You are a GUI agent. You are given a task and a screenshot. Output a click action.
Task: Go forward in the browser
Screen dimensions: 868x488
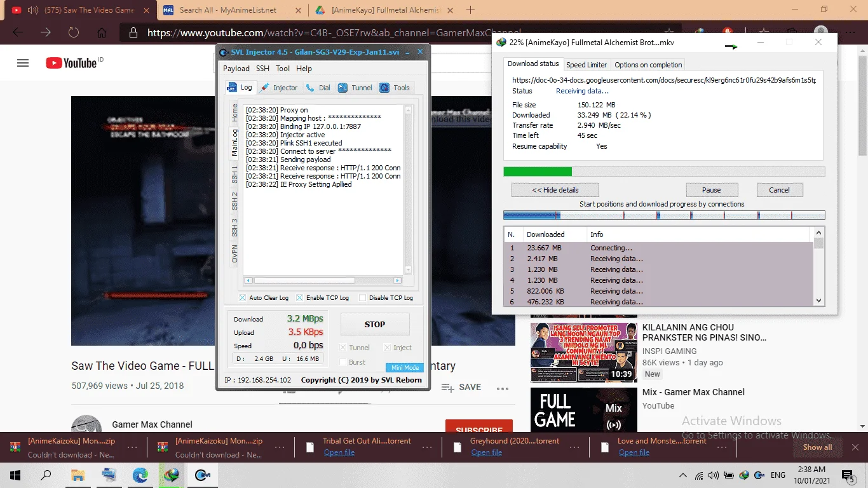[x=46, y=32]
